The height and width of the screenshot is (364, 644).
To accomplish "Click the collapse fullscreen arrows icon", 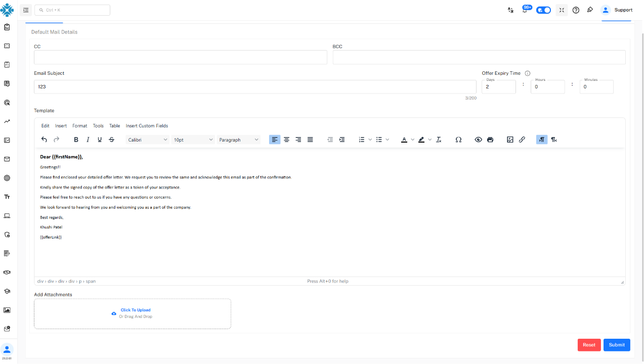I will pos(562,10).
